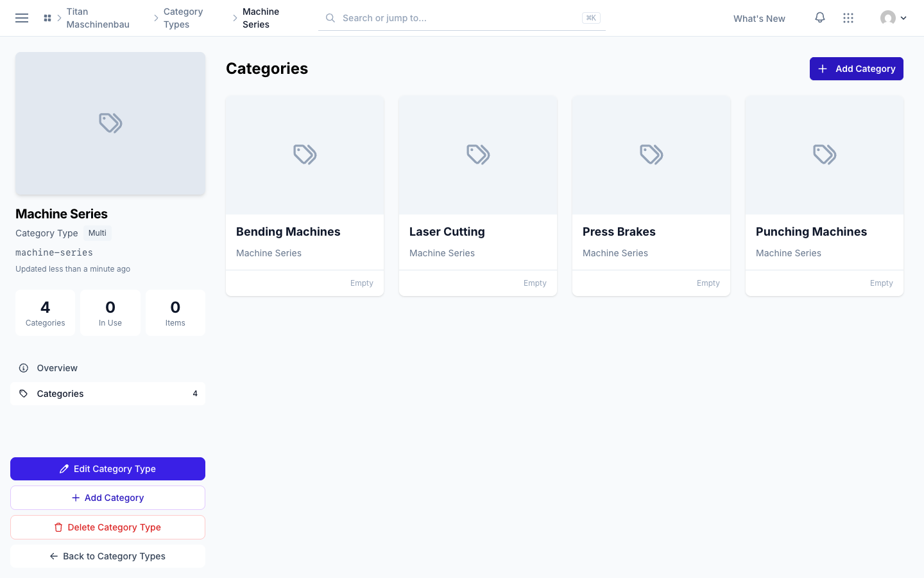Open the notifications bell
The height and width of the screenshot is (578, 924).
click(x=820, y=18)
